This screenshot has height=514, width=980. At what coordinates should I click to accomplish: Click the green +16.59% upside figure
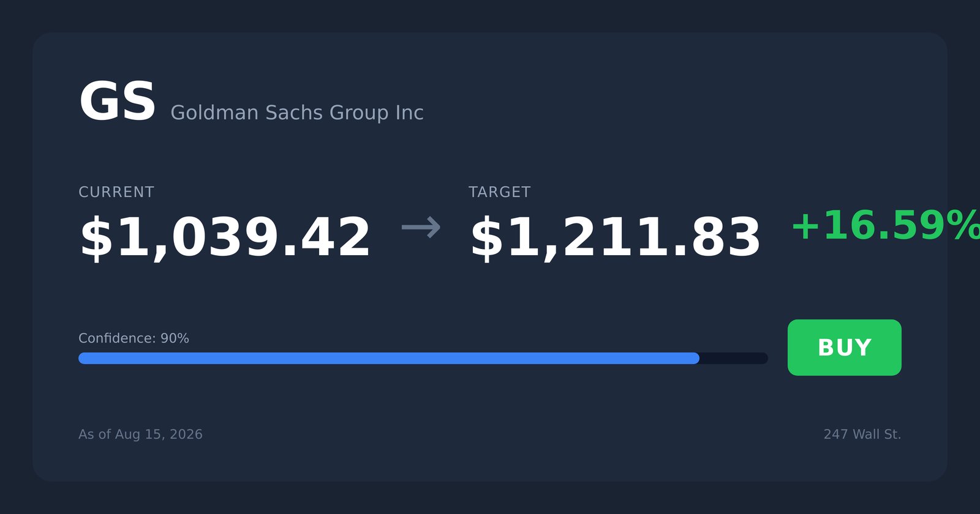pyautogui.click(x=886, y=226)
